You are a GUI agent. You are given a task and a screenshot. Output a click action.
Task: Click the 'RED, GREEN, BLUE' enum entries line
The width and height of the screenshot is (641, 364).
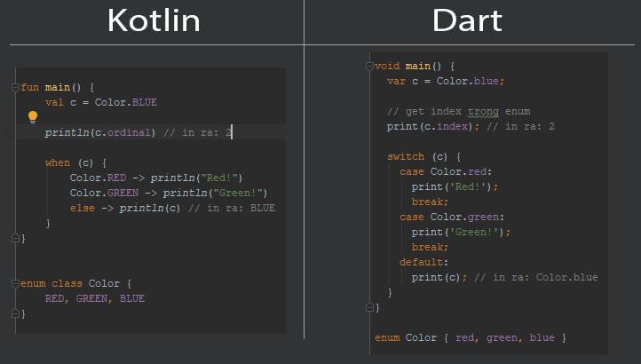coord(95,298)
